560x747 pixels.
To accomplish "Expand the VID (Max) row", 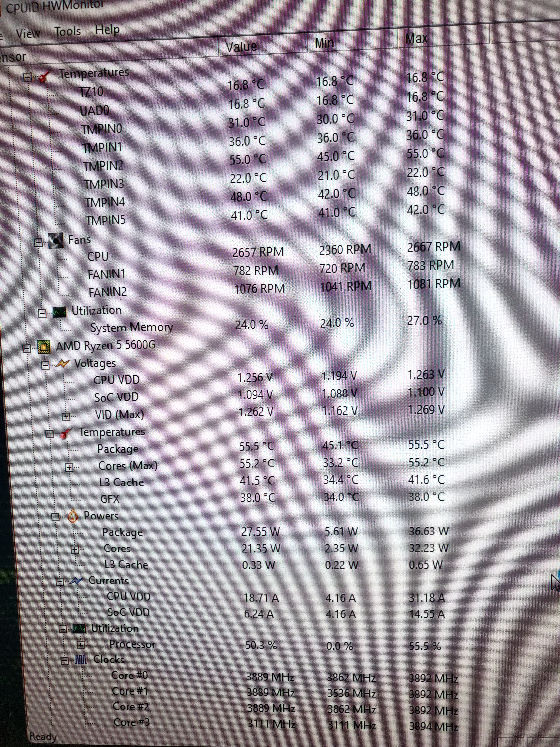I will coord(66,417).
